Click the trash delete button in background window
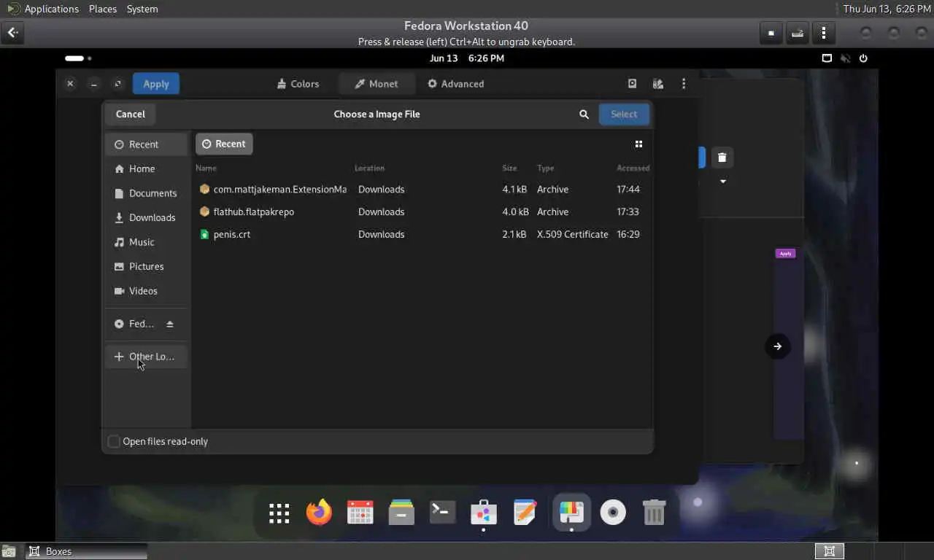Viewport: 934px width, 560px height. (x=722, y=157)
